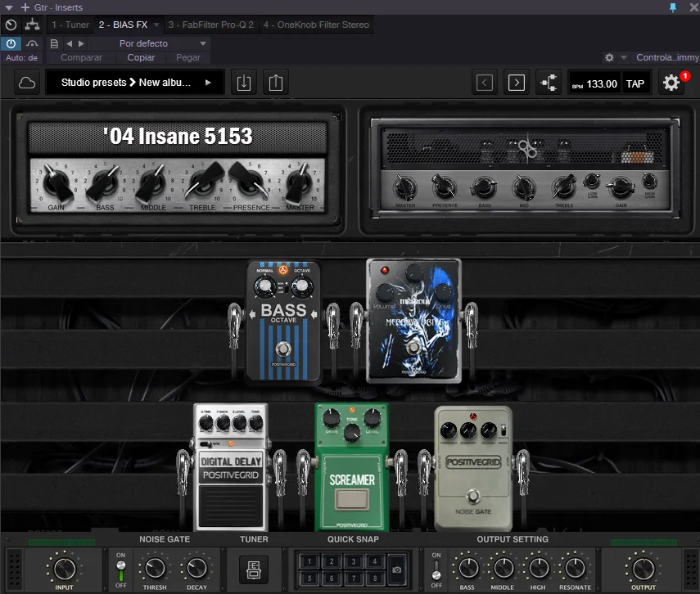Select the Bass Octave pedal
700x594 pixels.
[x=283, y=322]
